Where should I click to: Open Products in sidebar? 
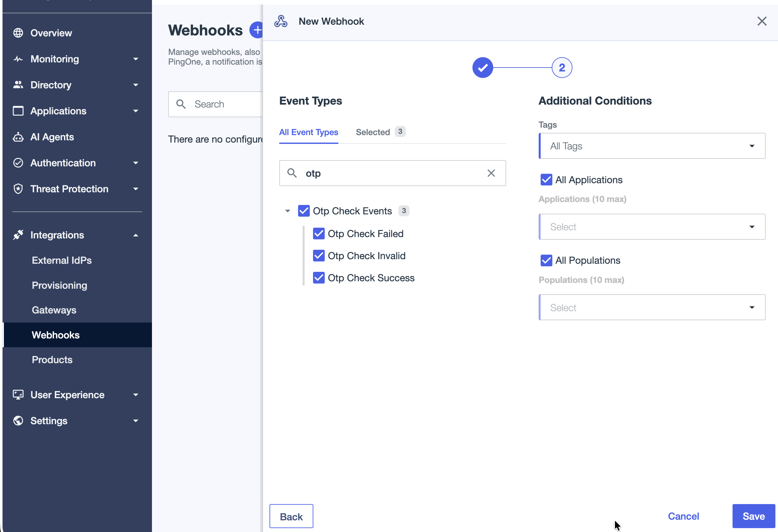click(x=52, y=360)
